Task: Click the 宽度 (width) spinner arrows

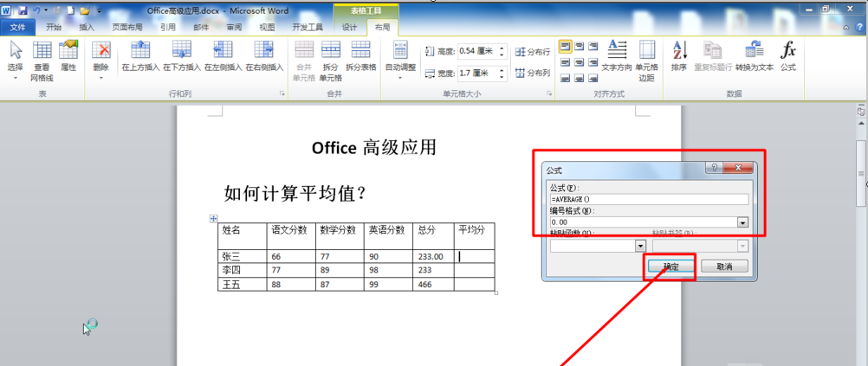Action: point(502,73)
